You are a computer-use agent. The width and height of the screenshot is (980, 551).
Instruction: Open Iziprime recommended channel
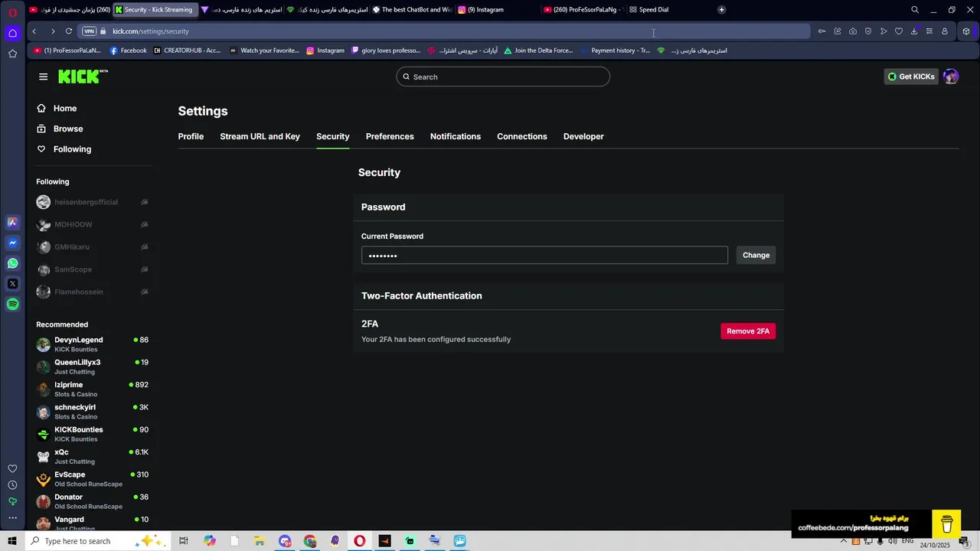92,389
